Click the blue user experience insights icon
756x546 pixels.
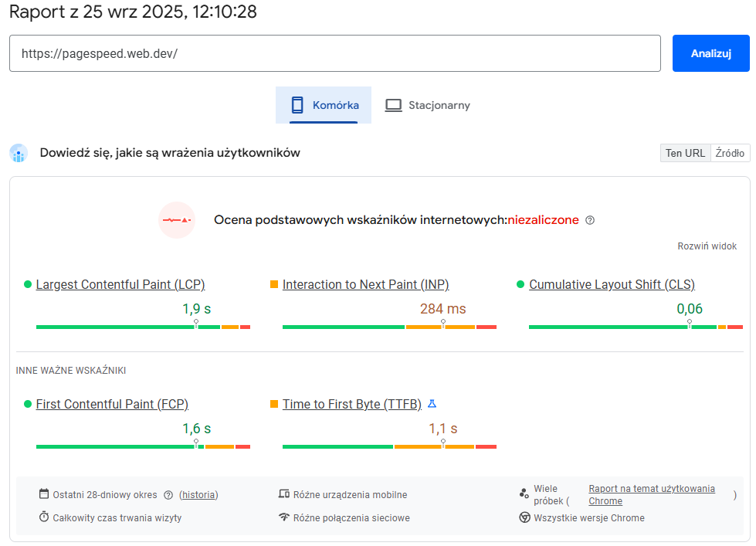point(18,153)
